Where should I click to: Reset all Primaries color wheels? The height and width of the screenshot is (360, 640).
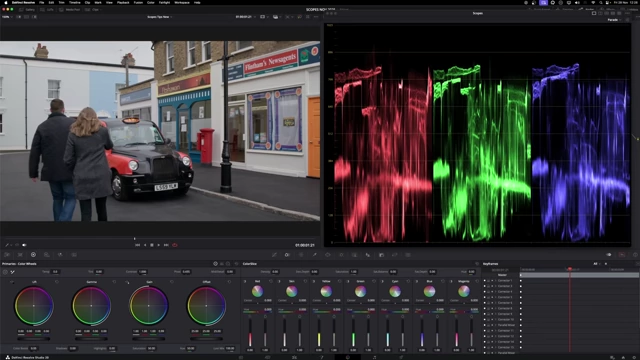236,264
